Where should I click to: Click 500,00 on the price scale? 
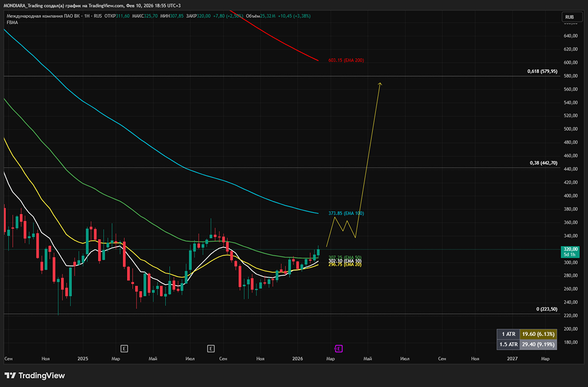570,129
